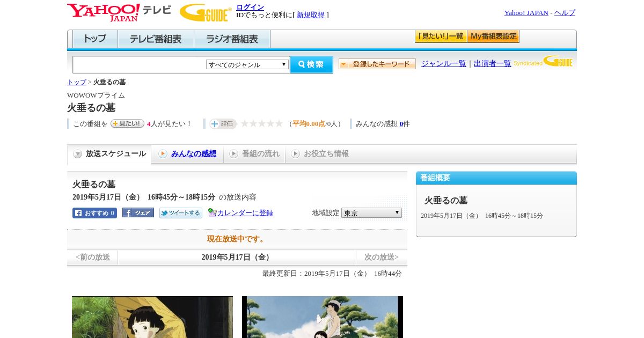Go to 次の放送> next broadcast

pyautogui.click(x=382, y=258)
